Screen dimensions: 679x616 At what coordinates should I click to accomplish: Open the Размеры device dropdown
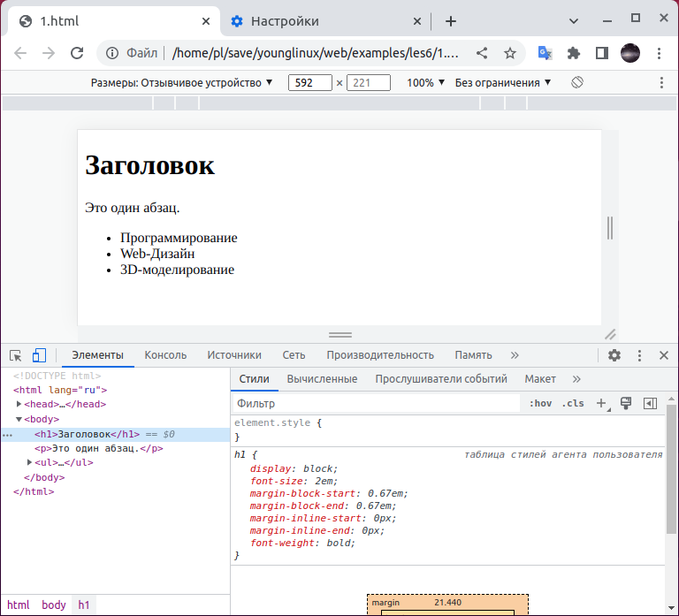[181, 83]
